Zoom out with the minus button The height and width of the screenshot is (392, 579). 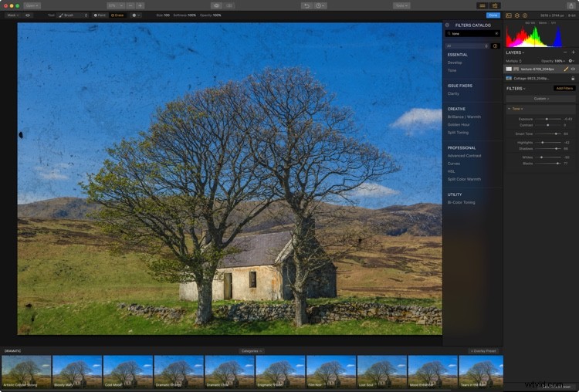tap(130, 5)
